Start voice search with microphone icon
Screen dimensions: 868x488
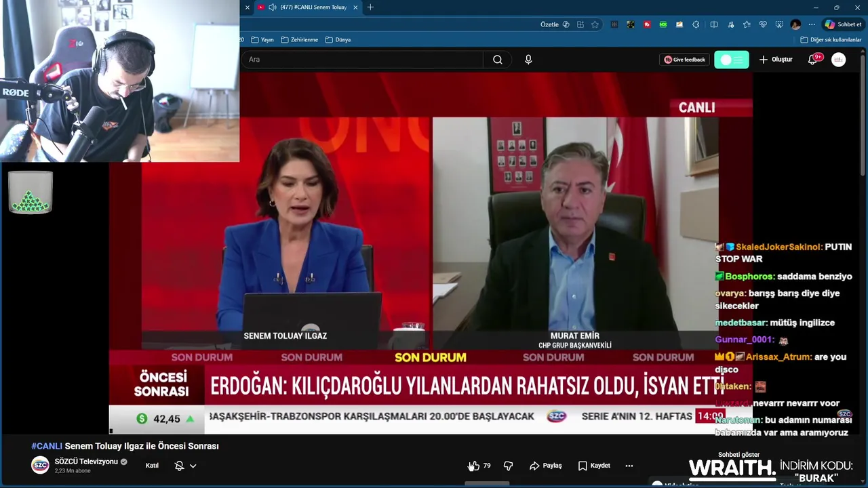pyautogui.click(x=528, y=60)
